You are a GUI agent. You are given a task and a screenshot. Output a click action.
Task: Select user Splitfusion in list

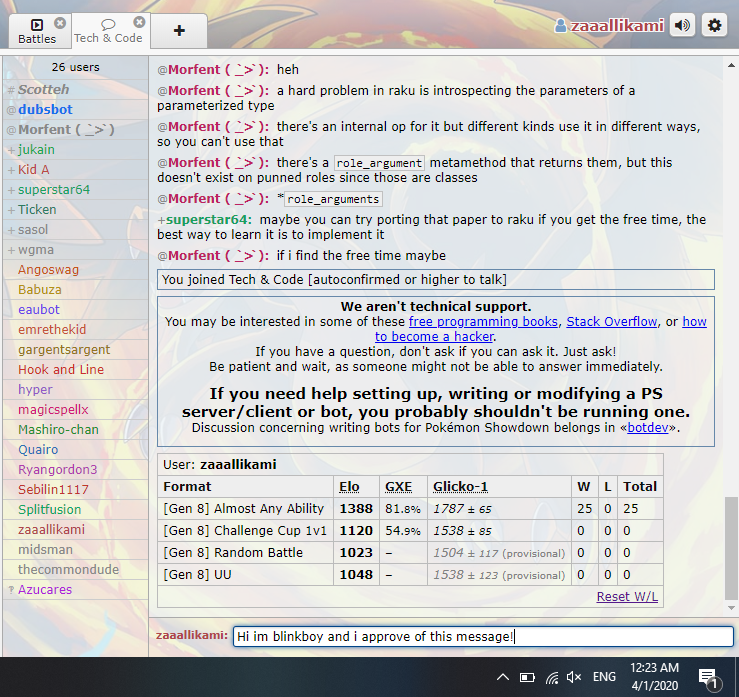75,509
